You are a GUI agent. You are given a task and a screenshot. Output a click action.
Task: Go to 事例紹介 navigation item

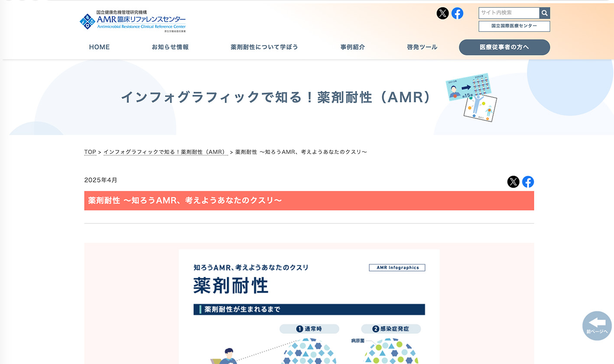[x=352, y=47]
